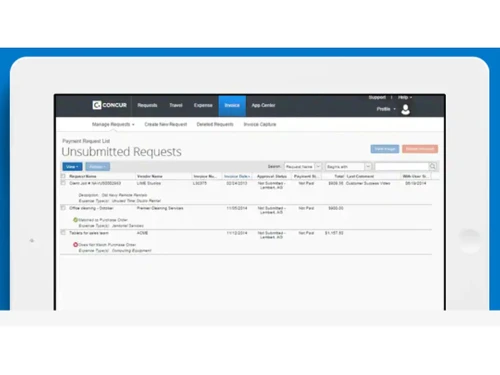Image resolution: width=500 pixels, height=375 pixels.
Task: Go to the Expense tab
Action: coord(203,105)
